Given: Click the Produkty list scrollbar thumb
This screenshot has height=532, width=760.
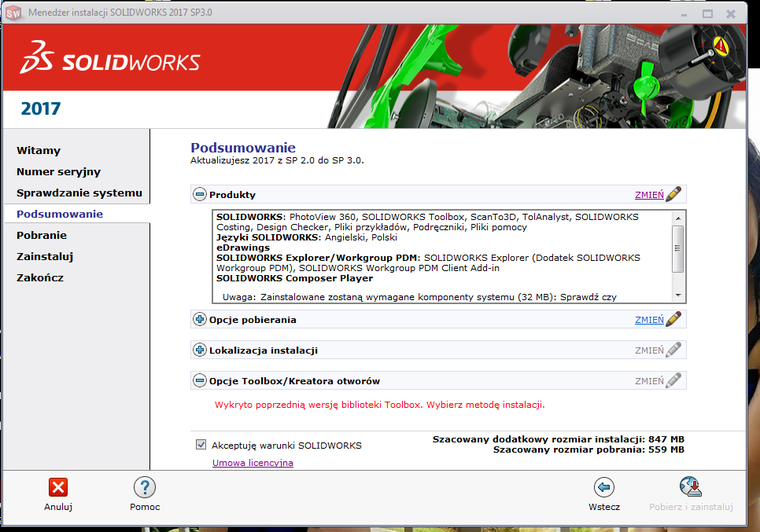Looking at the screenshot, I should [x=678, y=249].
